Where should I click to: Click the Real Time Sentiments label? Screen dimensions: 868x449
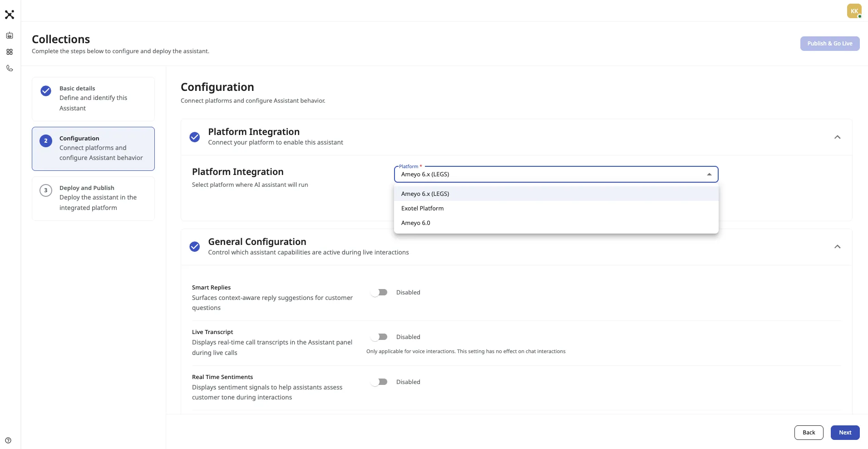(222, 377)
